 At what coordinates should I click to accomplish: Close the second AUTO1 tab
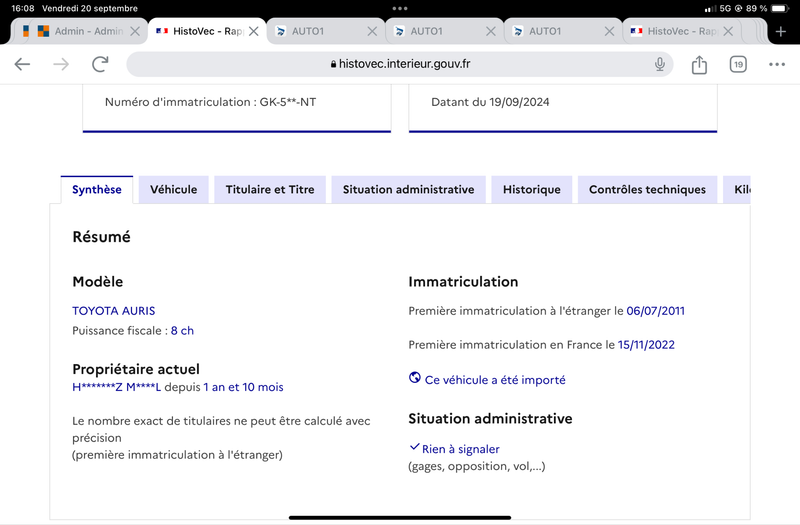pos(491,32)
